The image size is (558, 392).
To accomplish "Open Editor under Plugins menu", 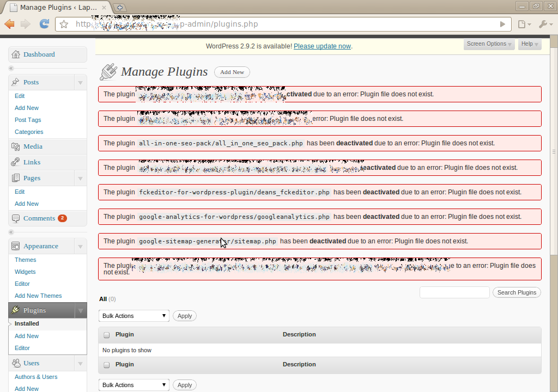I will [x=22, y=348].
